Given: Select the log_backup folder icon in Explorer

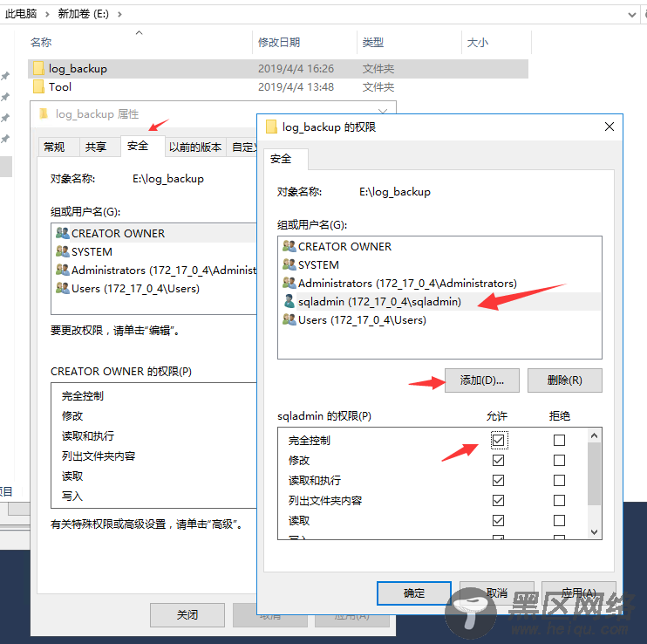Looking at the screenshot, I should pos(38,69).
